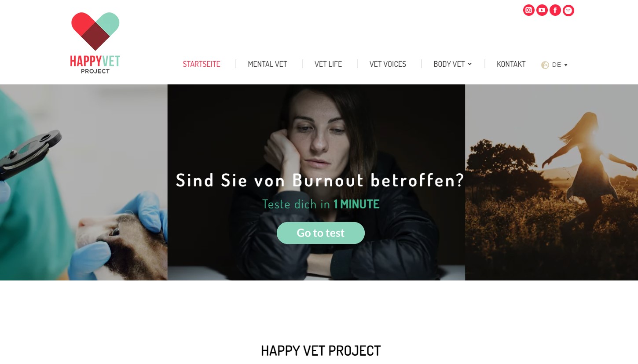Screen dimensions: 638x364
Task: Go to the Startseite menu item
Action: pos(202,64)
